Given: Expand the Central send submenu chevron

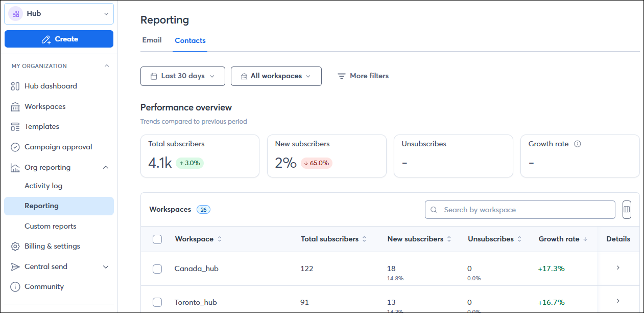Looking at the screenshot, I should pos(106,267).
